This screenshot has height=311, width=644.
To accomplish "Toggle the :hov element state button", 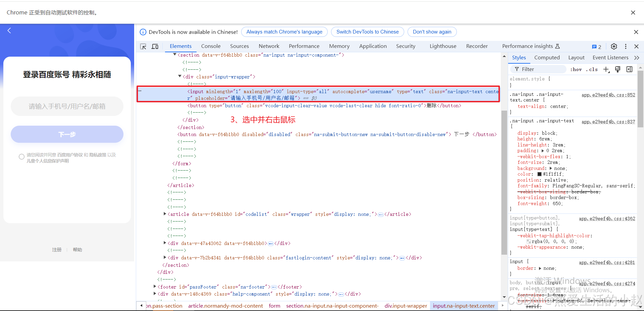I will coord(576,69).
